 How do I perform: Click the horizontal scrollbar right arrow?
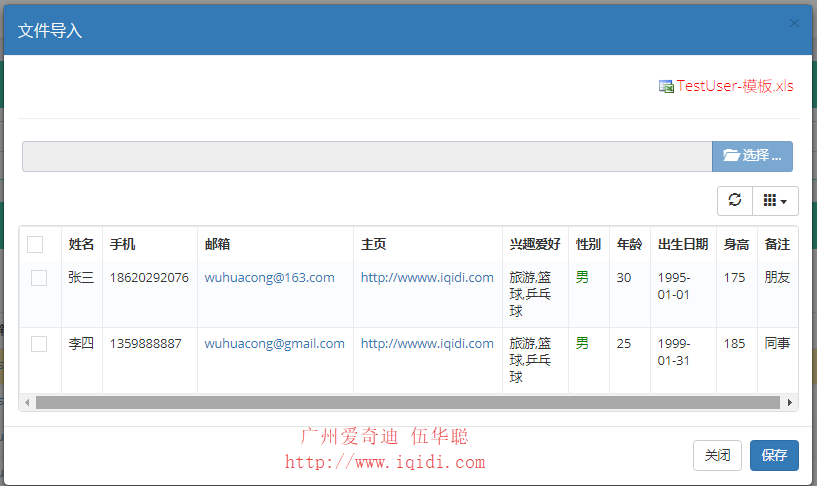coord(791,402)
